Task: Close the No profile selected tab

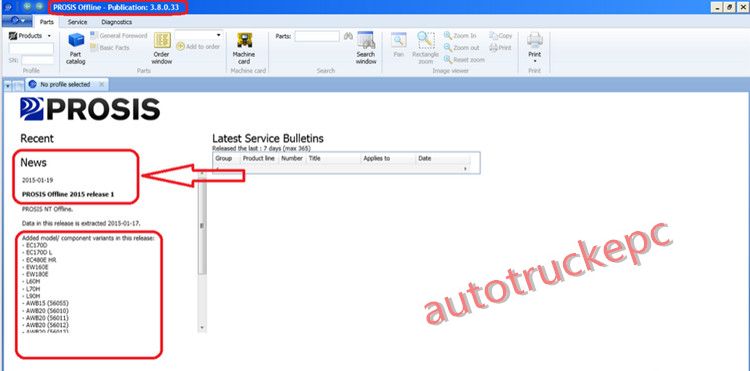Action: pyautogui.click(x=101, y=84)
